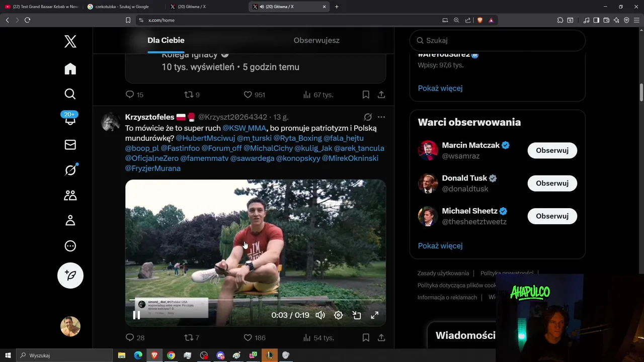Open Explore magnifier in X sidebar
Screen dimensions: 644x362
tap(70, 94)
